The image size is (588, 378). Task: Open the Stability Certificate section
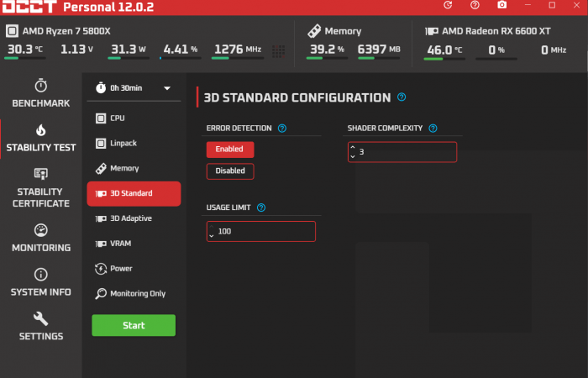click(41, 188)
